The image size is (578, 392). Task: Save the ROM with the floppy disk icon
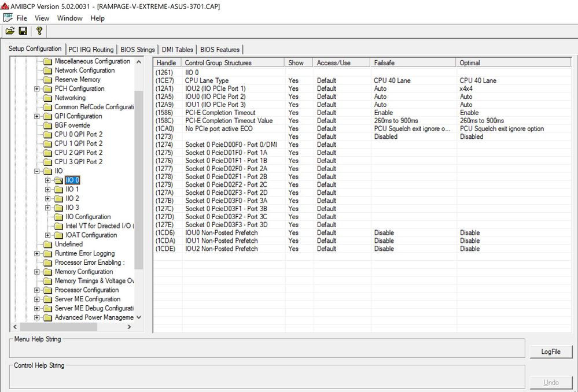(x=23, y=31)
